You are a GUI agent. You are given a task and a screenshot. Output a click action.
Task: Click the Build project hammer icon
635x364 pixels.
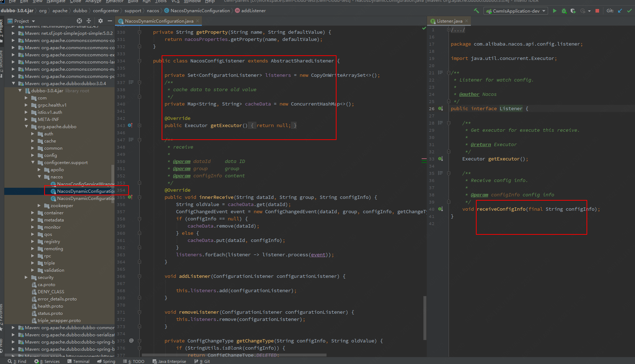coord(477,11)
